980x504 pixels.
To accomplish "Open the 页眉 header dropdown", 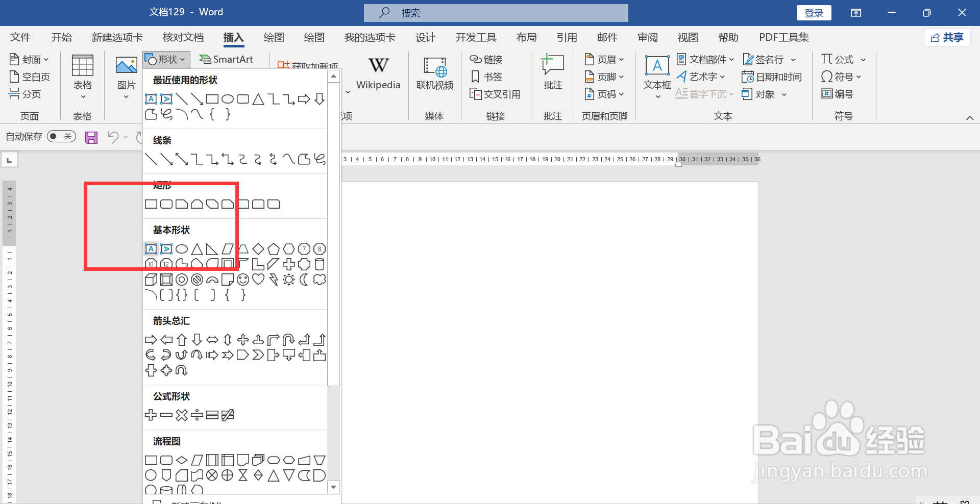I will tap(604, 60).
